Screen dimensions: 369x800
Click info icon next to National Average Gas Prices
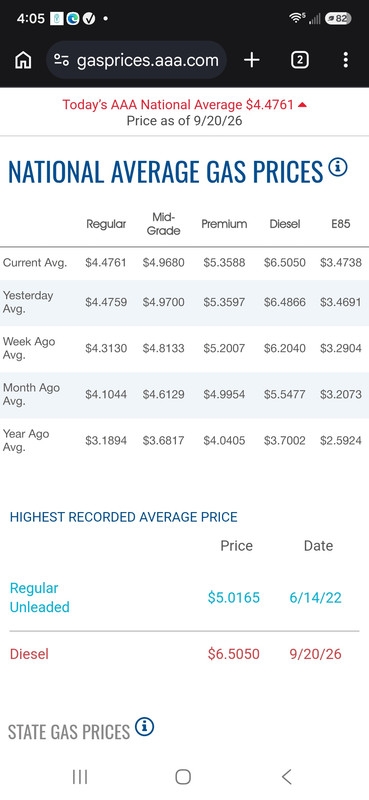click(x=338, y=167)
